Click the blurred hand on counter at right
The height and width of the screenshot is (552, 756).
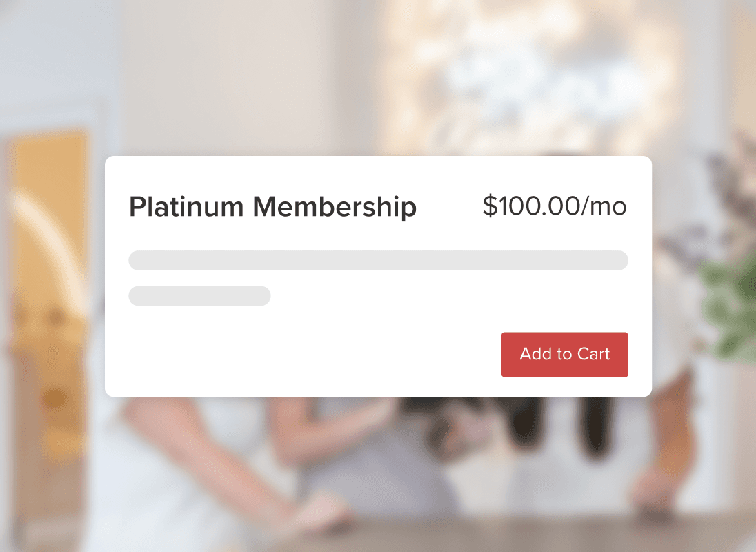(655, 490)
